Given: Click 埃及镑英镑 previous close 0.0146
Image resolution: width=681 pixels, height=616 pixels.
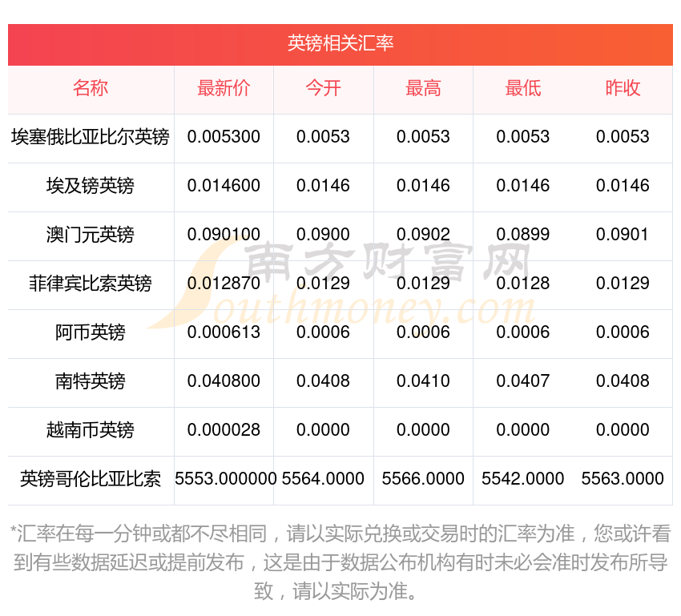Looking at the screenshot, I should click(x=623, y=186).
